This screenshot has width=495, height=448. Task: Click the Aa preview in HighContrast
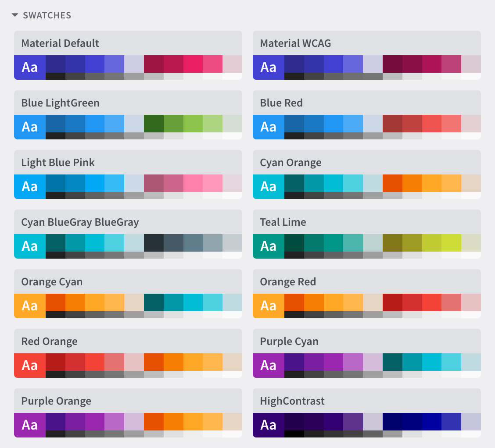(x=269, y=425)
